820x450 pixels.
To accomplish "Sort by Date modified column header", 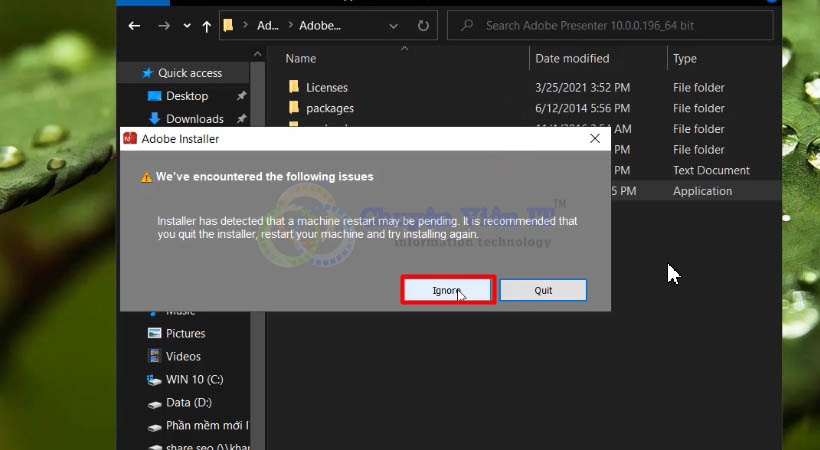I will (x=572, y=58).
